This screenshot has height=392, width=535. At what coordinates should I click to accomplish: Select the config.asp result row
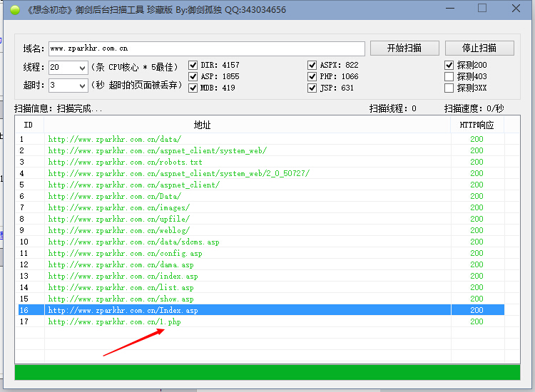(x=261, y=253)
